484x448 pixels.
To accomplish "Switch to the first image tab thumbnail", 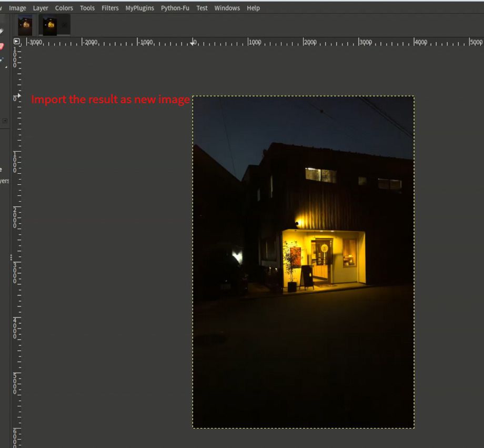I will tap(25, 25).
